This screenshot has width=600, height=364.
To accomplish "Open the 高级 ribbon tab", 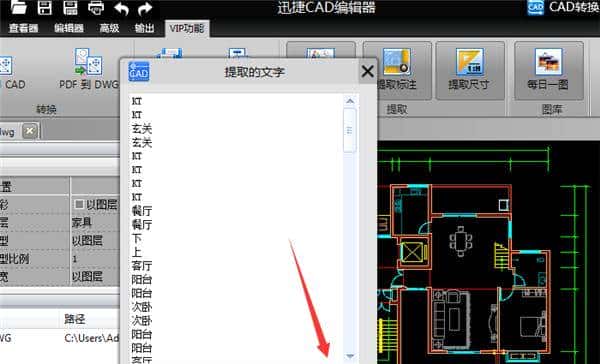I will [109, 28].
